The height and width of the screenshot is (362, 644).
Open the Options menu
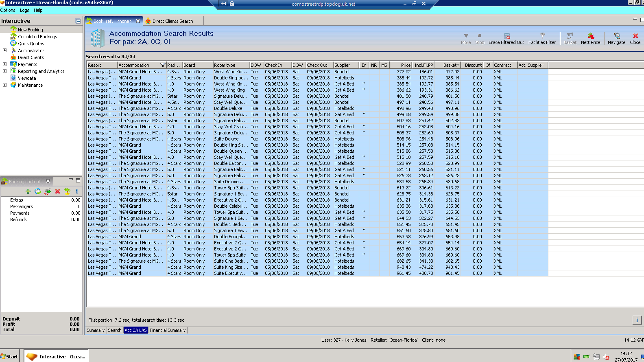click(x=8, y=10)
